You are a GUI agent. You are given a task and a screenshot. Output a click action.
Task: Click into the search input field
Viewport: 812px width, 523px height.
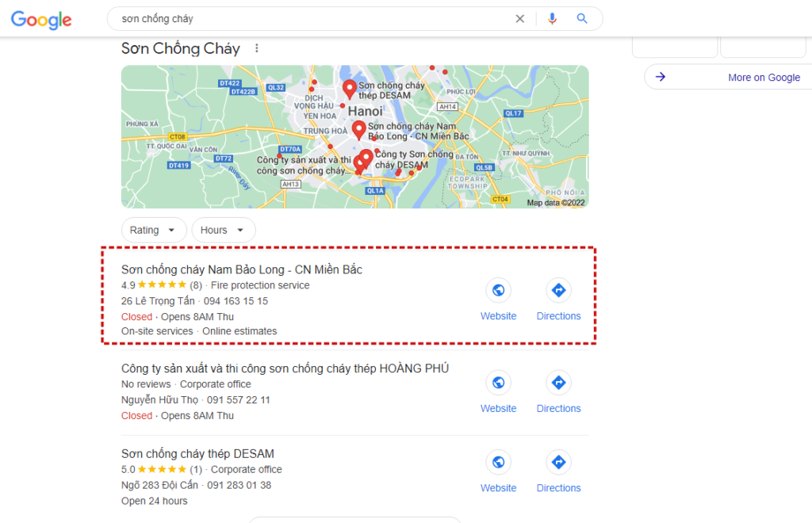pos(311,19)
